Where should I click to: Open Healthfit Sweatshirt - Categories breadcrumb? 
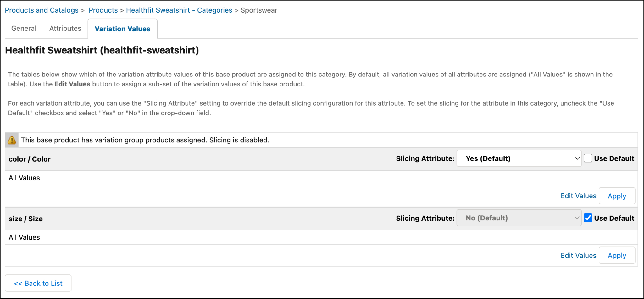tap(179, 10)
